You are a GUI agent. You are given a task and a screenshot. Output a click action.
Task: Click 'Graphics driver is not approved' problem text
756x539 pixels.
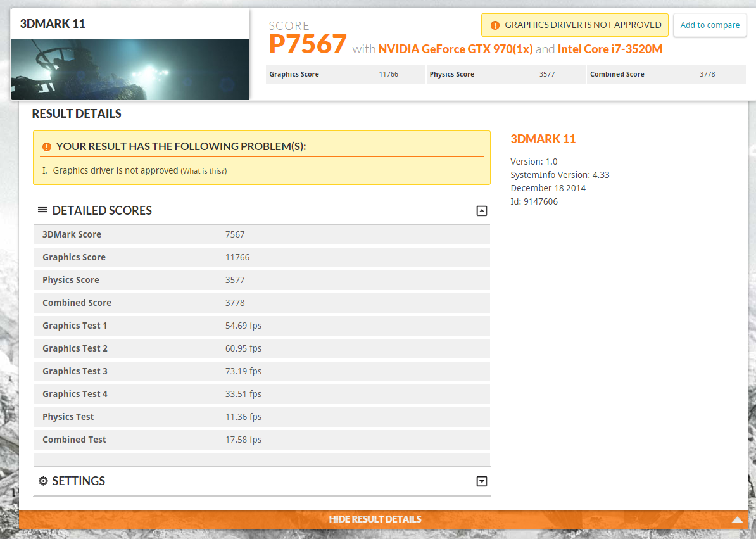pyautogui.click(x=116, y=170)
